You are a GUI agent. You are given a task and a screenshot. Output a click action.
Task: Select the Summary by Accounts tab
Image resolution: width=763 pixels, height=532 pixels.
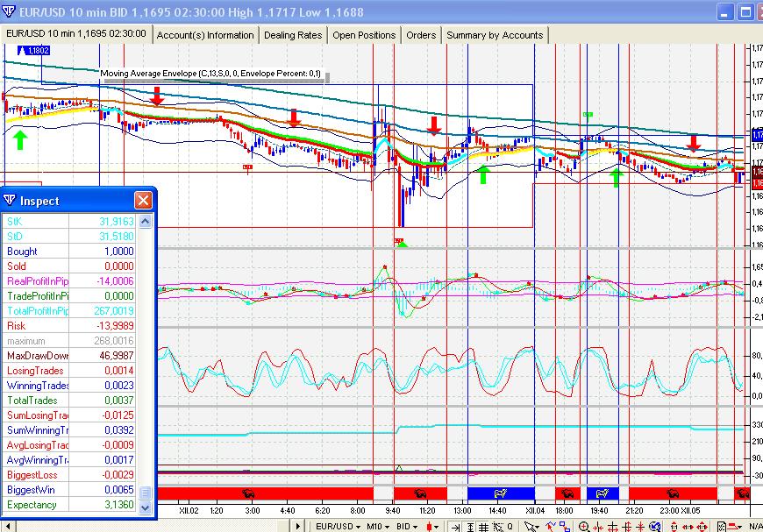pos(495,35)
